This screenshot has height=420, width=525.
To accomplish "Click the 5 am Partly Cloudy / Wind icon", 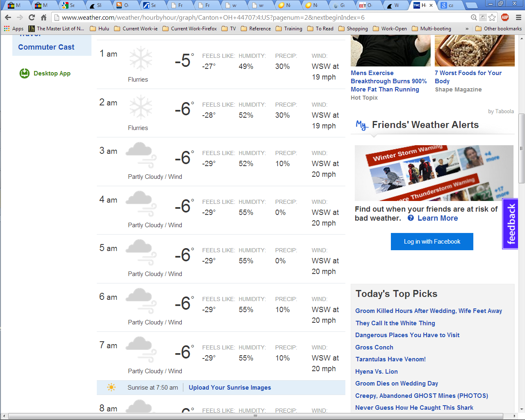I will tap(141, 252).
